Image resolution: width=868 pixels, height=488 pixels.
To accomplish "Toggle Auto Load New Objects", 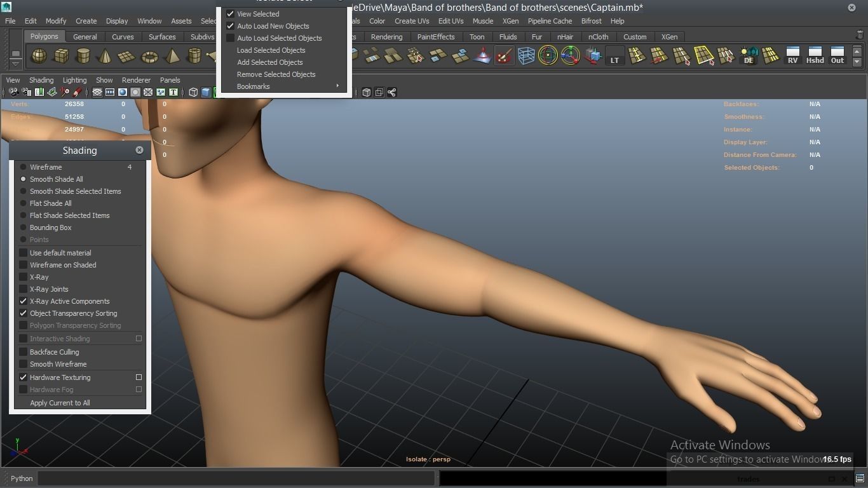I will click(231, 26).
